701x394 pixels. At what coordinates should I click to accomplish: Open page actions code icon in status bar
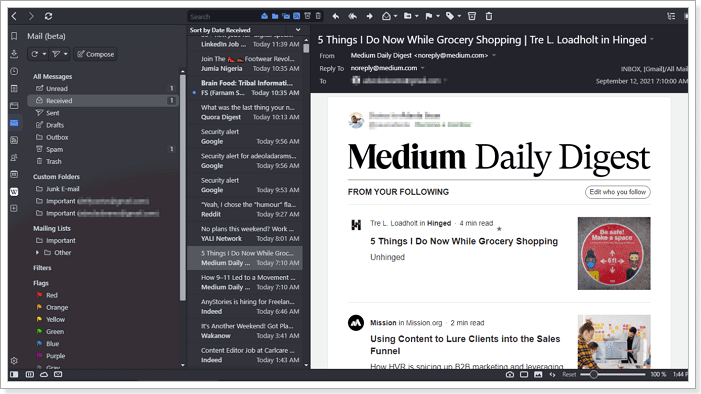(x=552, y=374)
